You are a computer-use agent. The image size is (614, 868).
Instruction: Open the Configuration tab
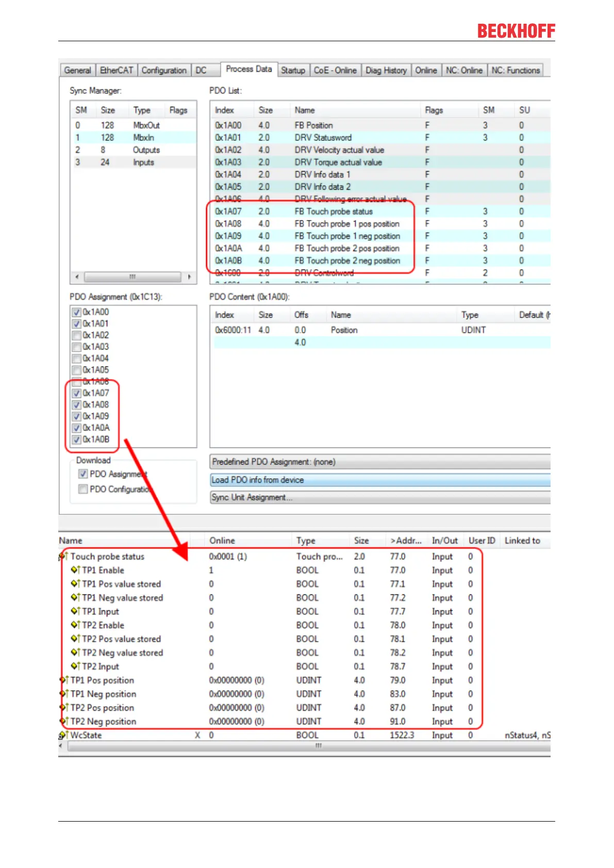click(x=164, y=70)
